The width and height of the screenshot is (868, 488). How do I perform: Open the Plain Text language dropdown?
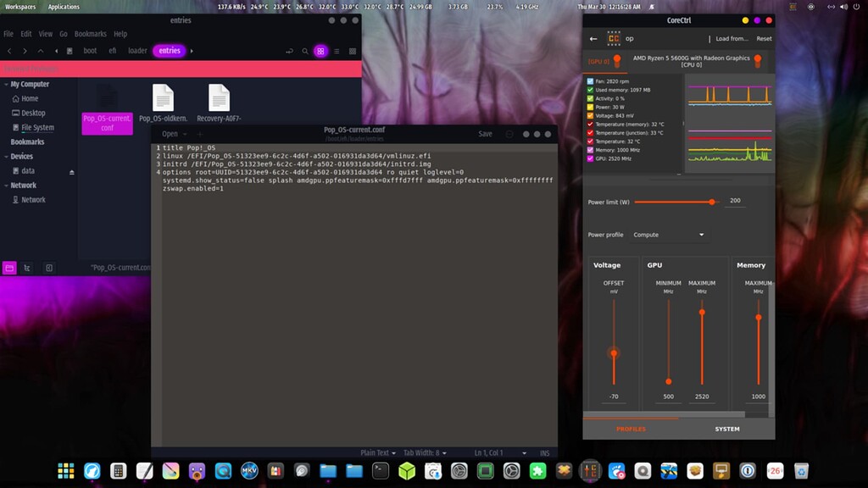[378, 452]
